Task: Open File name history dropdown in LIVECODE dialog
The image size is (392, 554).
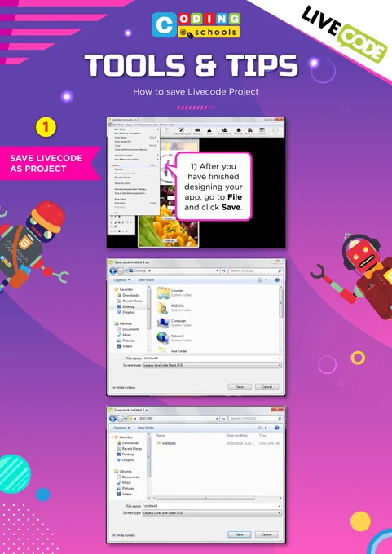Action: coord(280,506)
